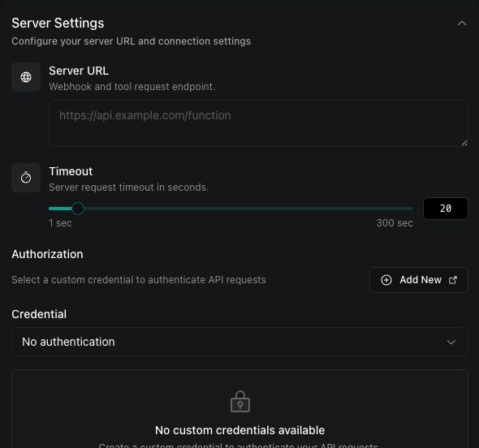Screen dimensions: 479x448
Task: Click the Timeout slider handle
Action: [x=78, y=209]
